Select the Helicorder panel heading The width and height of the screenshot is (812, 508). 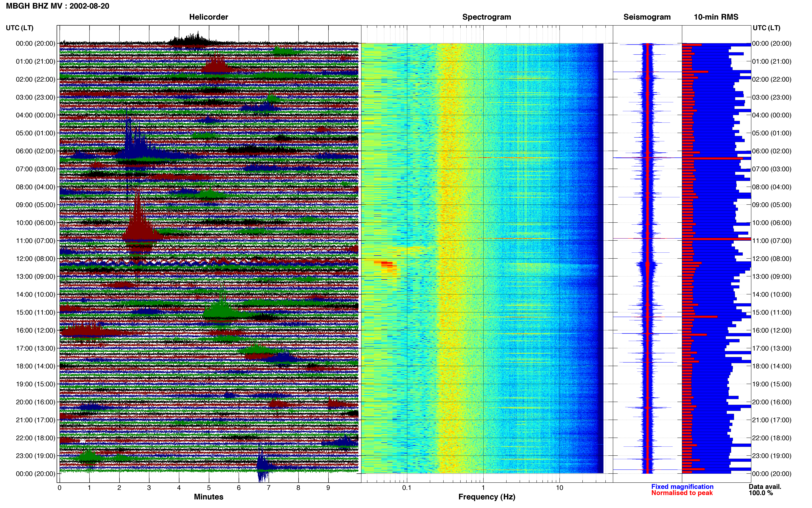click(x=209, y=17)
